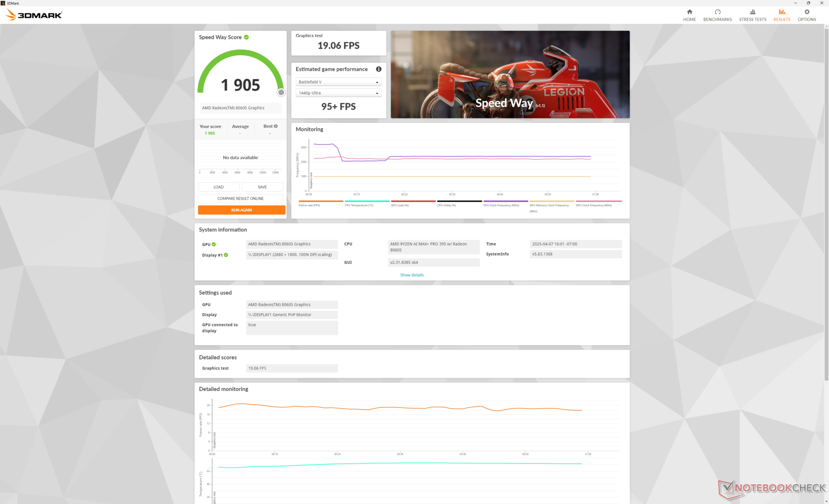829x504 pixels.
Task: Open the Home icon in top navigation
Action: pyautogui.click(x=689, y=12)
